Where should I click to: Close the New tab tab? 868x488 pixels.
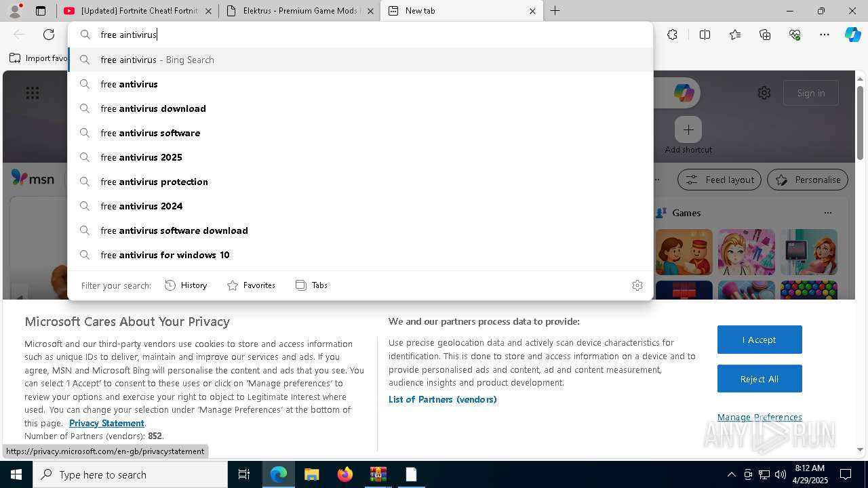pos(532,11)
